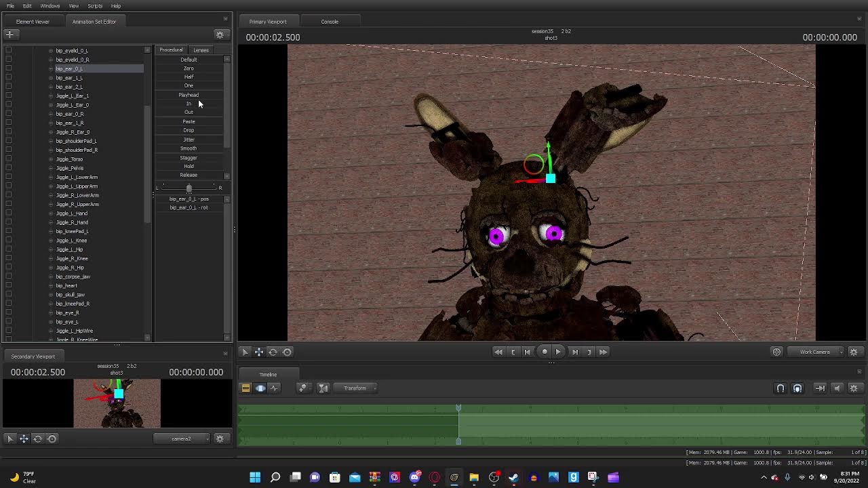Screen dimensions: 868x488
Task: Click the record button in transport controls
Action: pos(545,352)
